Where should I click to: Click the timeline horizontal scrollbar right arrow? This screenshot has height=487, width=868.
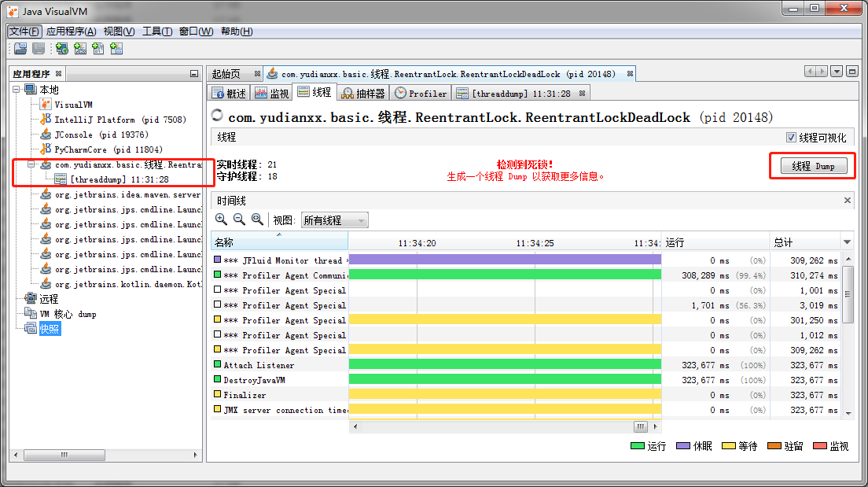[x=656, y=426]
